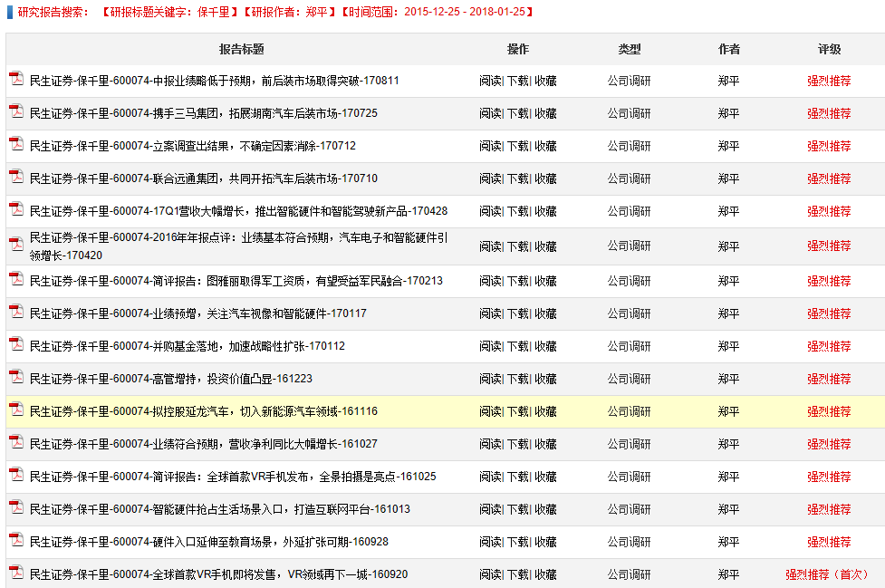Click 下载 for report 170712
Image resolution: width=885 pixels, height=588 pixels.
(517, 147)
